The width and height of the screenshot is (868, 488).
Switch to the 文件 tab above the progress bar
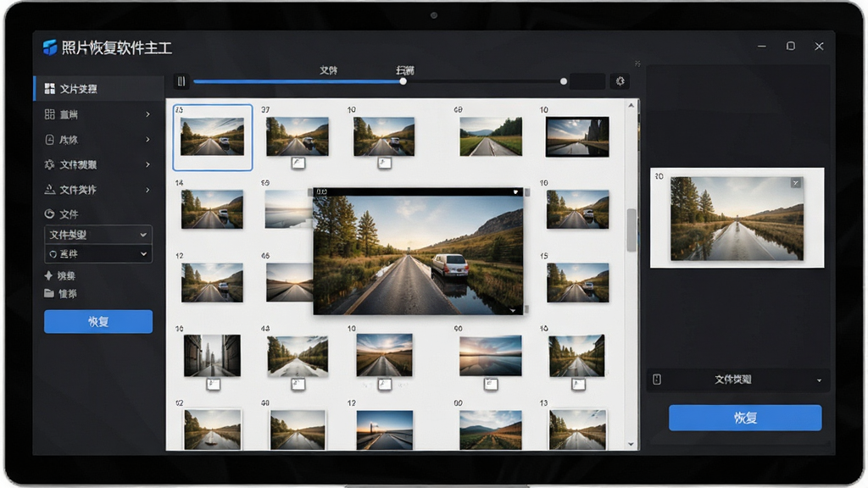point(328,70)
